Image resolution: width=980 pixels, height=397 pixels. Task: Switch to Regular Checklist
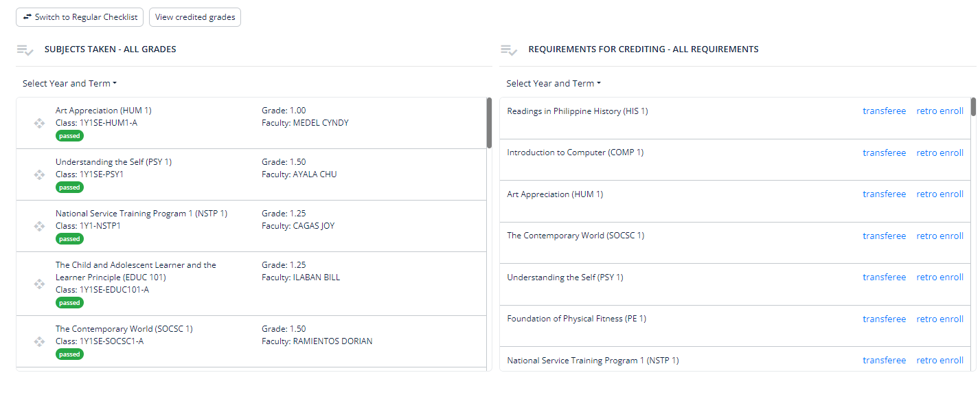tap(80, 17)
